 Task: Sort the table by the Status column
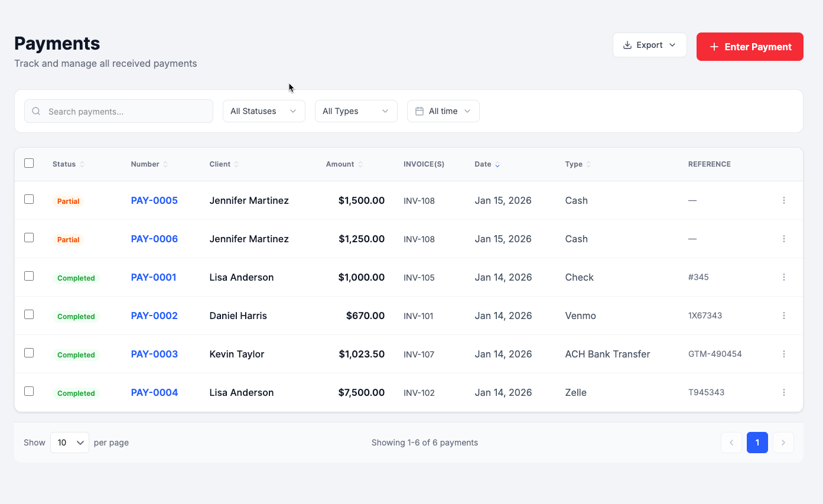click(x=83, y=164)
